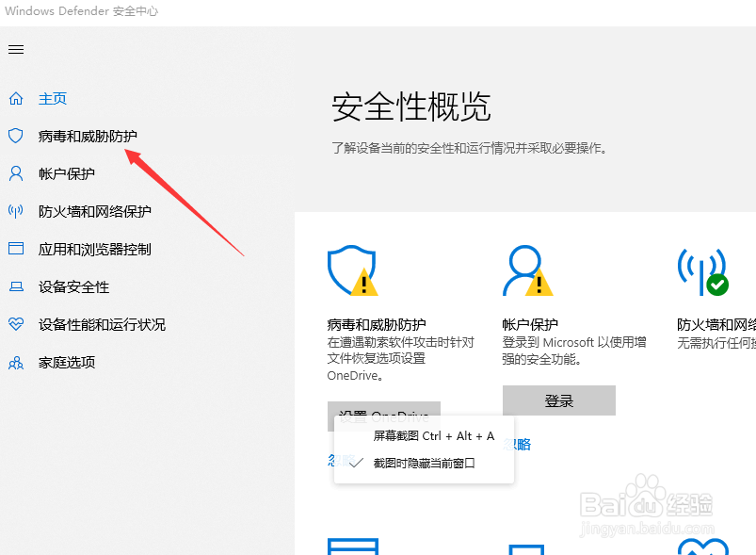Open 病毒和威胁防护 in sidebar
Viewport: 756px width, 555px height.
(88, 136)
